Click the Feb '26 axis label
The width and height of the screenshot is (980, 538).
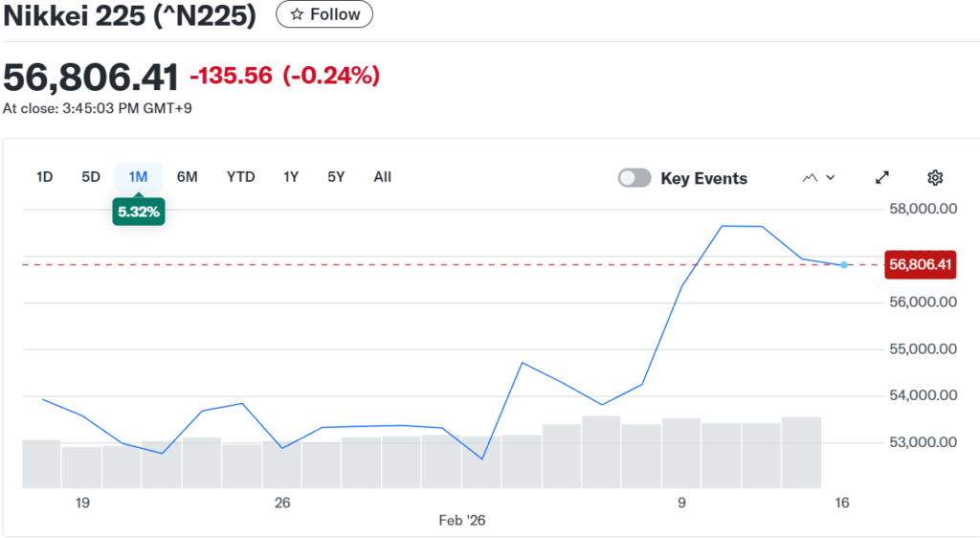click(x=462, y=521)
